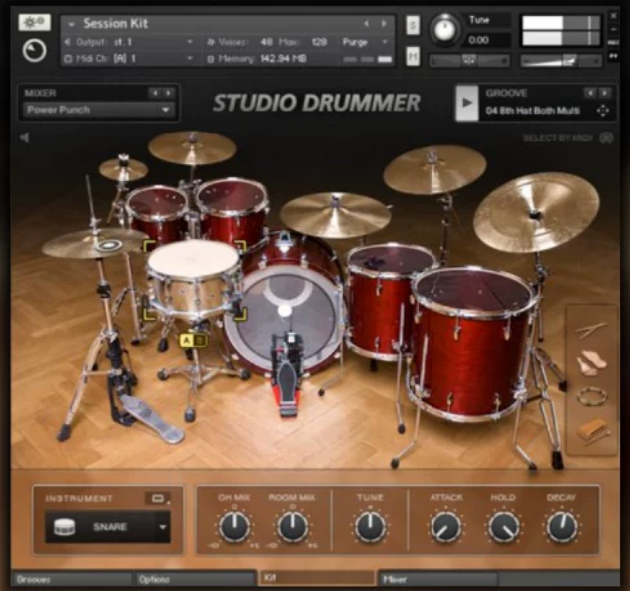Screen dimensions: 630x591
Task: Click the Session Kit instrument name
Action: tap(116, 24)
